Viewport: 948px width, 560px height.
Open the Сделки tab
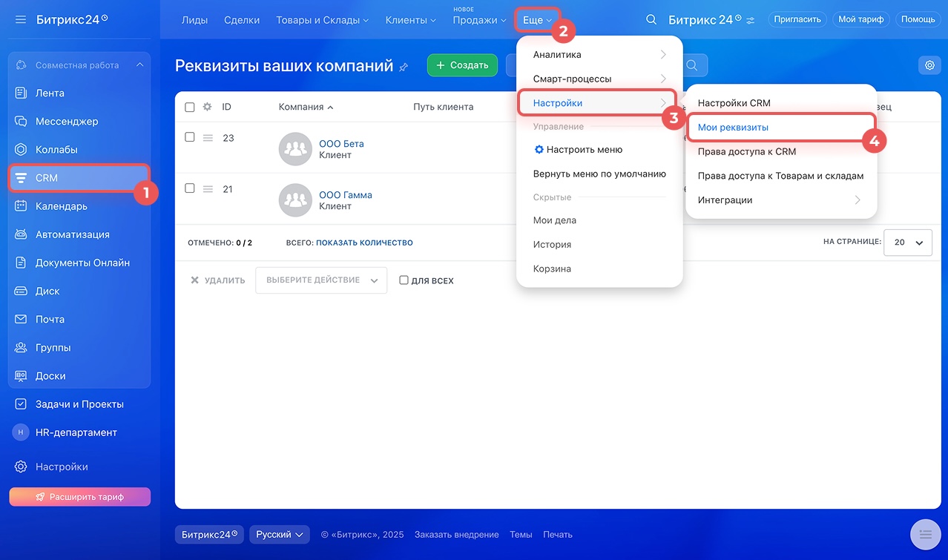242,20
